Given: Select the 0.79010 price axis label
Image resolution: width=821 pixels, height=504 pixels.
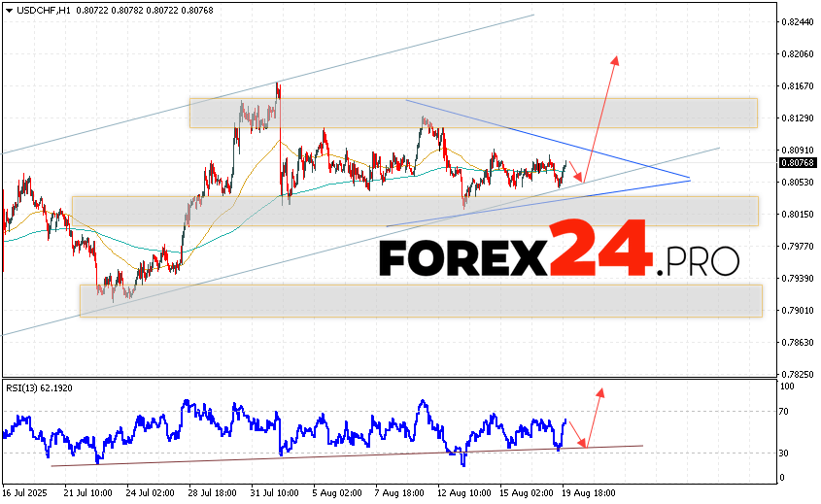Looking at the screenshot, I should (x=798, y=311).
